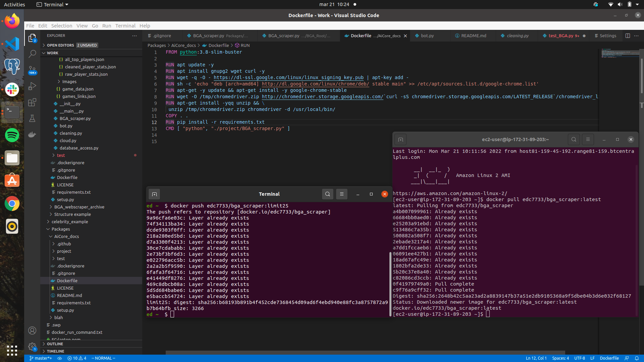Expand the TIMELINE section
The height and width of the screenshot is (362, 644).
[55, 351]
